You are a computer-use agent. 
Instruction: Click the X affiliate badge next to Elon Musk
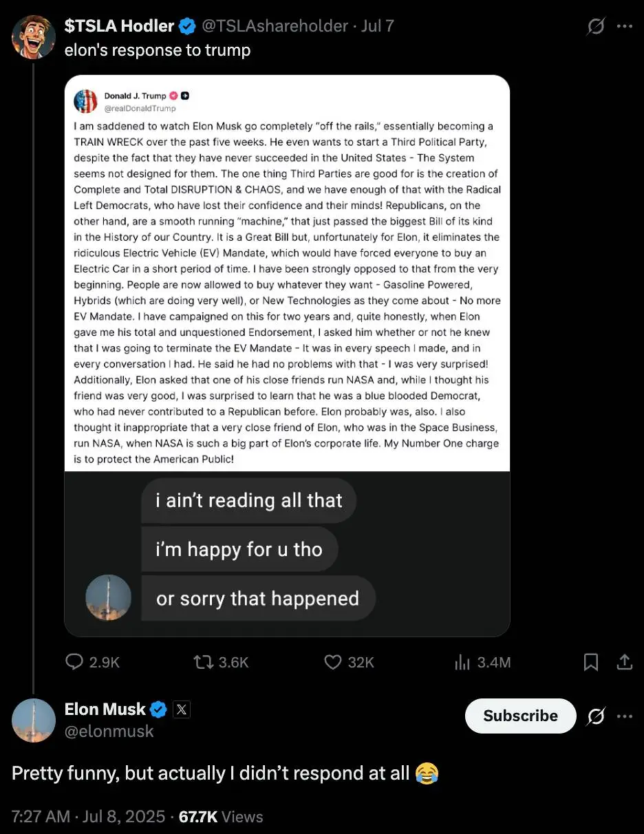[x=181, y=708]
